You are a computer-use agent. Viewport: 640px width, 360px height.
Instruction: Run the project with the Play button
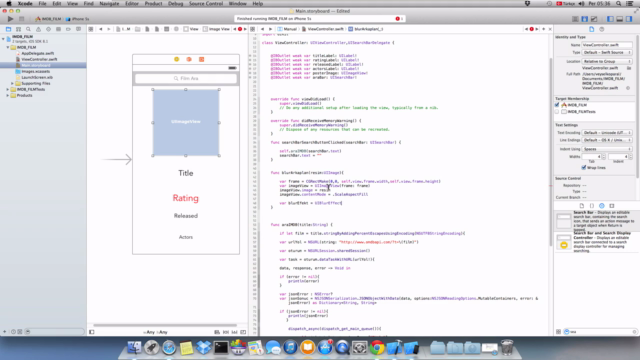coord(10,19)
